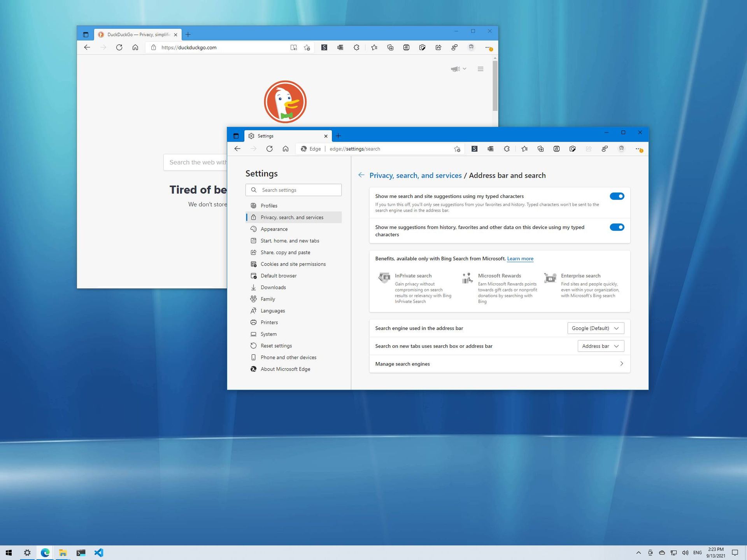Click the Read aloud icon in DuckDuckGo window

(x=294, y=47)
